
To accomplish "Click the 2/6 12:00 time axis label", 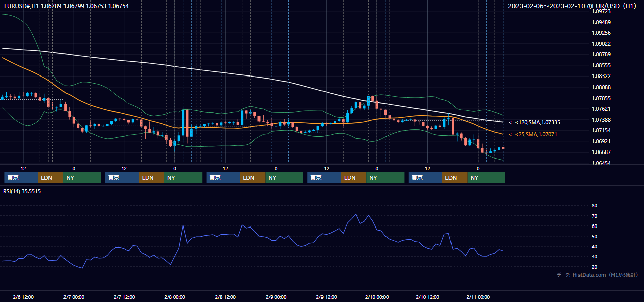I will coord(23,297).
